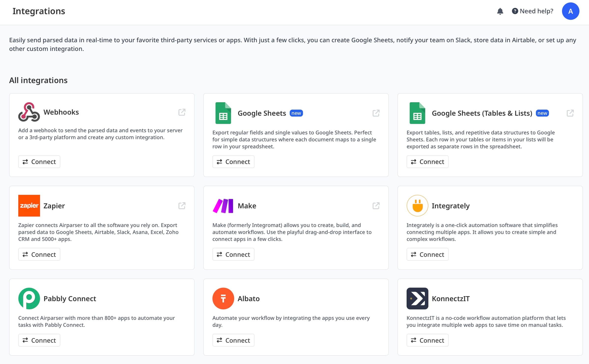Connect the Zapier integration

click(39, 254)
